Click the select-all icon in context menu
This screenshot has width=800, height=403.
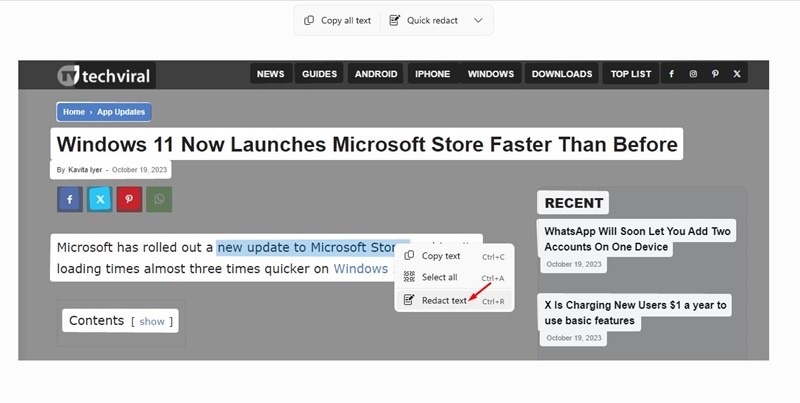(x=409, y=277)
